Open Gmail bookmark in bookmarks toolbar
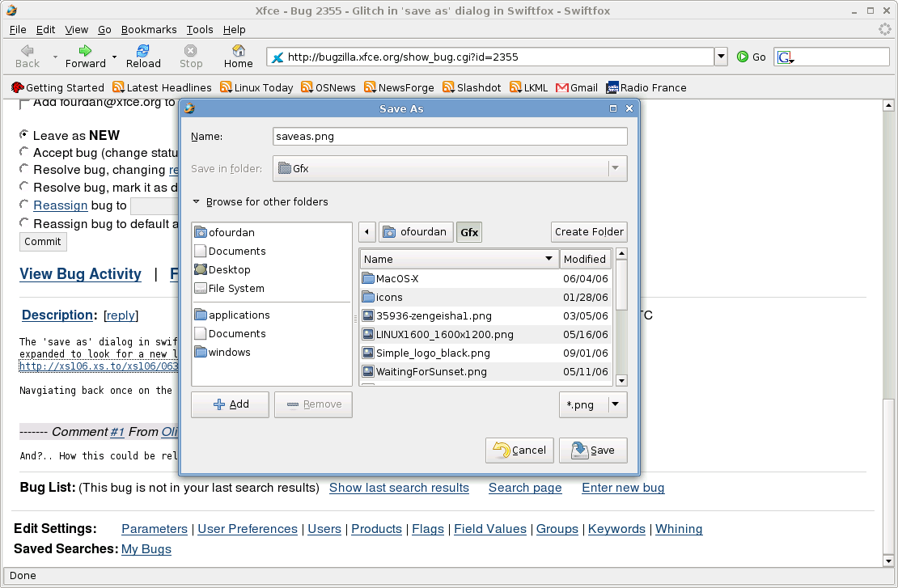The width and height of the screenshot is (898, 588). click(x=576, y=87)
